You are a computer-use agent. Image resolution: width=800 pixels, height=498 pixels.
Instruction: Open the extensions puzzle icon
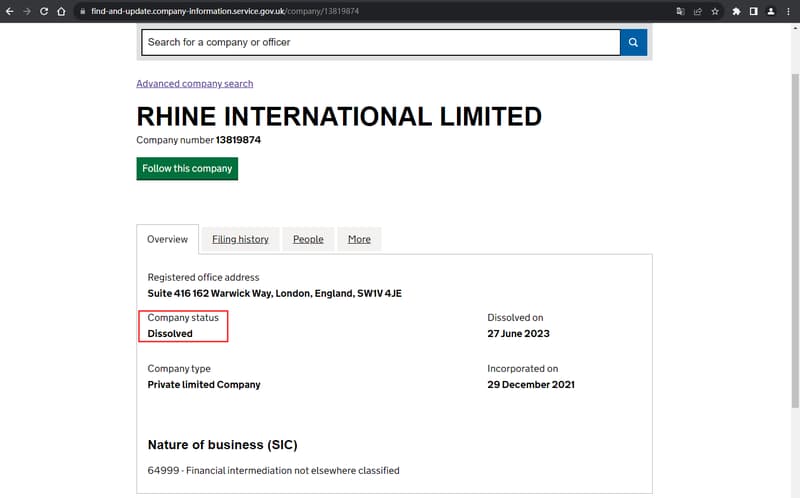737,11
